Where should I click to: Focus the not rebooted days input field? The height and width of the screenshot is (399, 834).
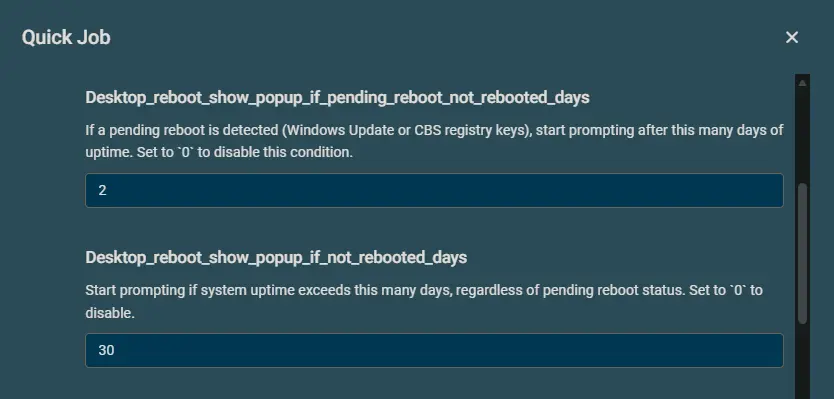pos(434,350)
